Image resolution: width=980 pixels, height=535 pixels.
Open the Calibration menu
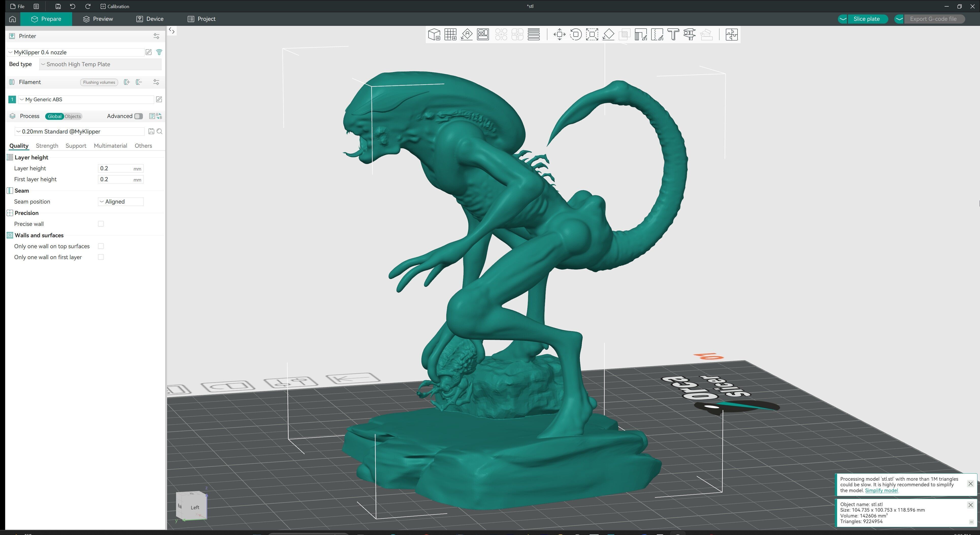(115, 6)
